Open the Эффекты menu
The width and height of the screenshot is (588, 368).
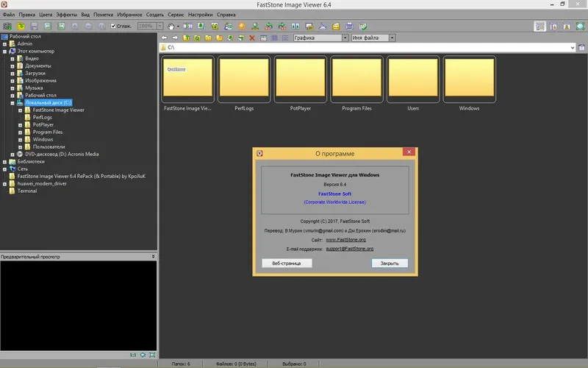pyautogui.click(x=66, y=15)
